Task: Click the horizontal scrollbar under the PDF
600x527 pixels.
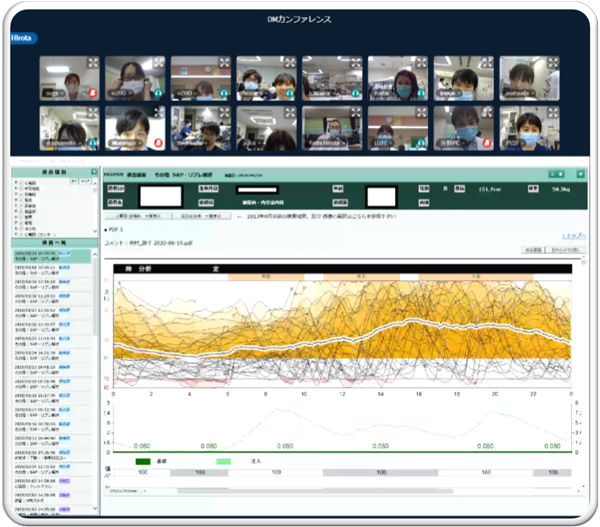Action: pos(315,491)
